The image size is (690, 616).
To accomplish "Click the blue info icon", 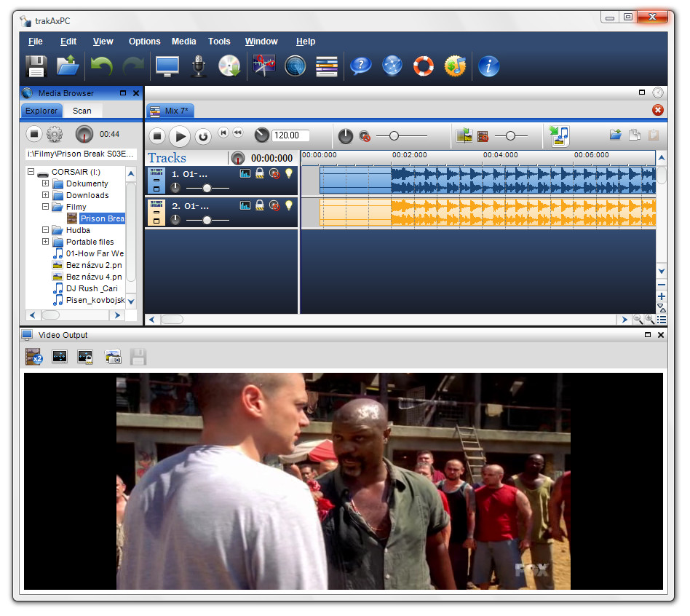I will (x=488, y=66).
